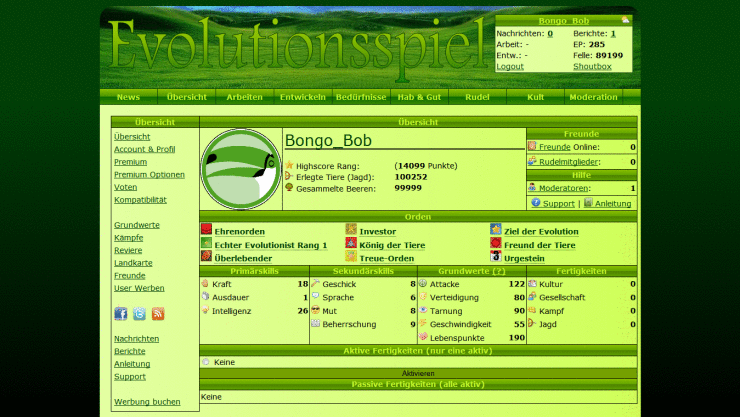
Task: Click the weather icon beside Bongo_Bob header
Action: point(625,20)
